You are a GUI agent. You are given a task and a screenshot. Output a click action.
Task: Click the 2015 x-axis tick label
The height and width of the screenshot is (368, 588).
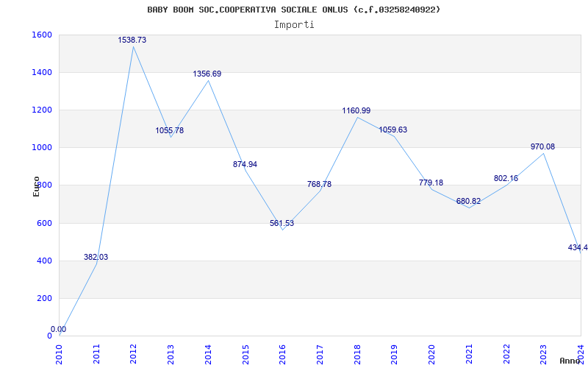click(245, 354)
